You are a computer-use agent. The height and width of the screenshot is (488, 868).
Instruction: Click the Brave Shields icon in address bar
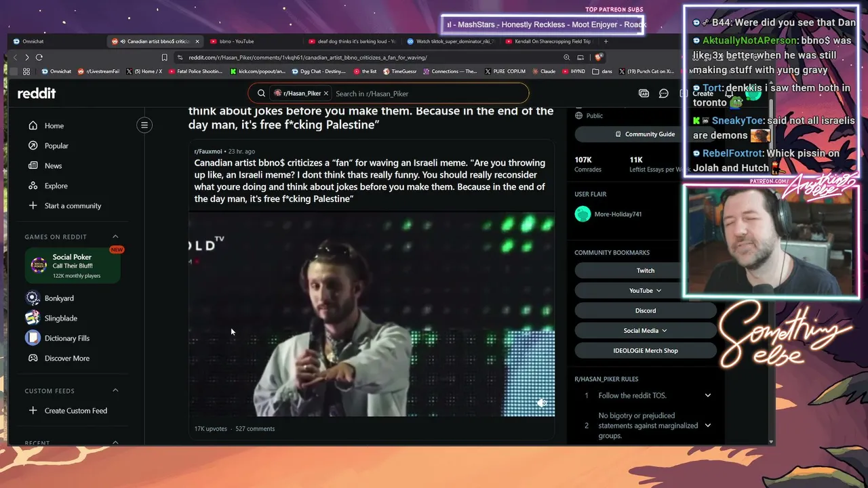598,58
